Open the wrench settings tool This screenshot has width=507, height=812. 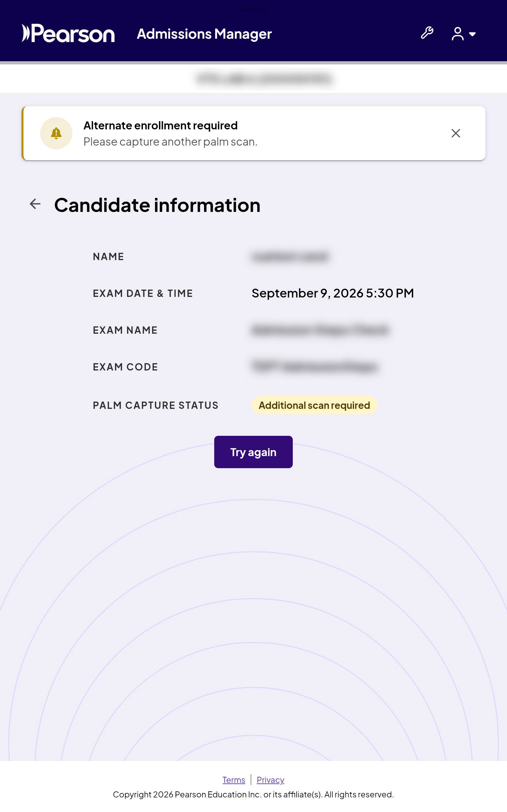tap(427, 33)
